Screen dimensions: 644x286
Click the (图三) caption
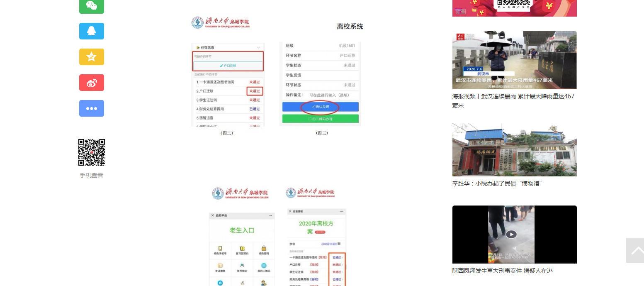pyautogui.click(x=322, y=133)
